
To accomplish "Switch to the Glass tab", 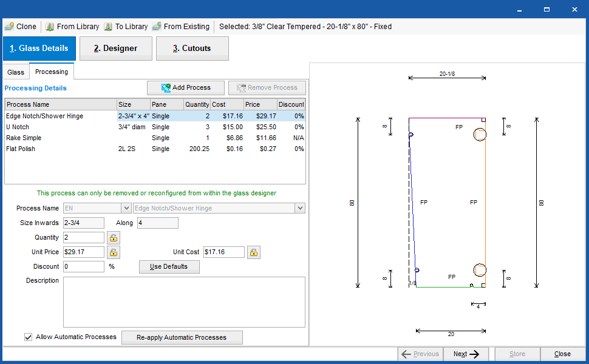I will click(16, 71).
